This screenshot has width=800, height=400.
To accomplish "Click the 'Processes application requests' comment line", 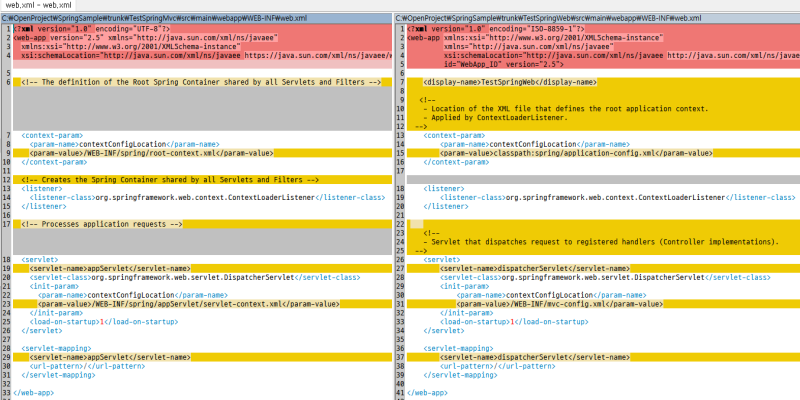I will coord(202,224).
